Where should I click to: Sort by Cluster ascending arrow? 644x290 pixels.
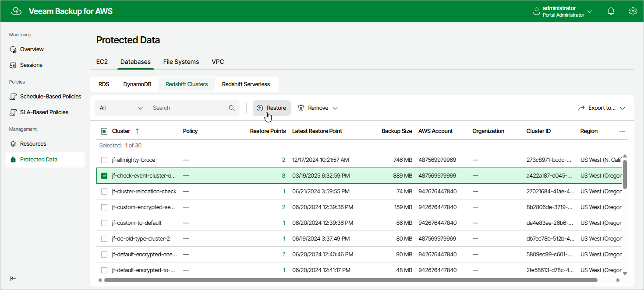tap(137, 131)
